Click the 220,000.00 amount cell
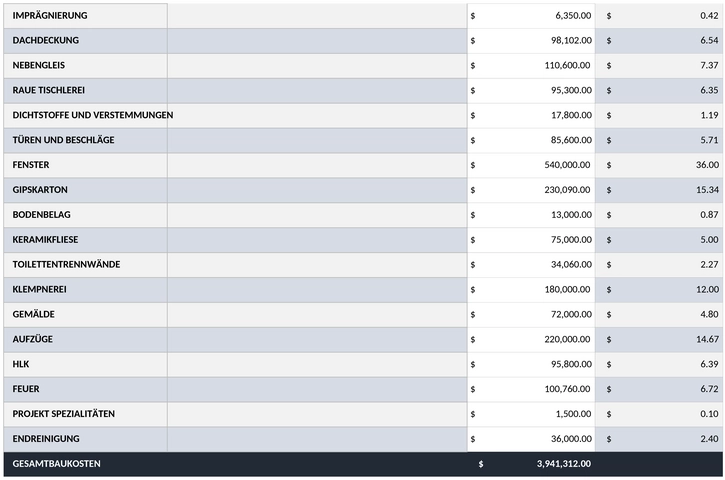 531,340
